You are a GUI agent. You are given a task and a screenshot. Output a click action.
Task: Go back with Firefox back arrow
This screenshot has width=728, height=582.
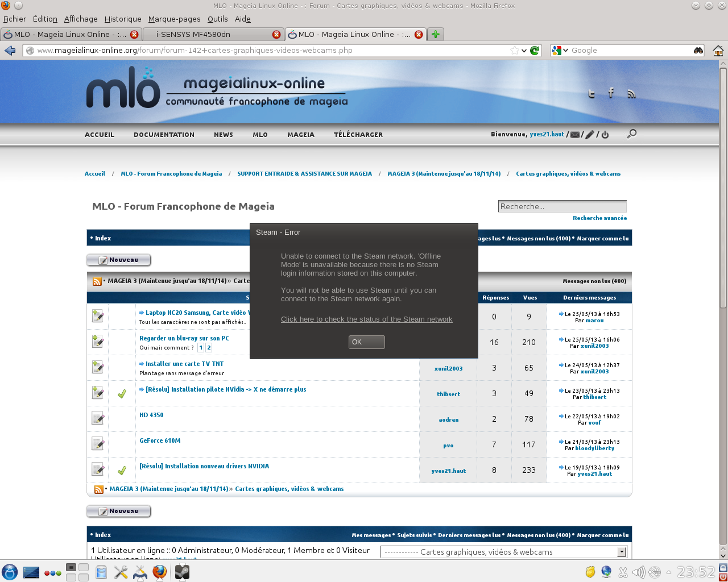10,51
